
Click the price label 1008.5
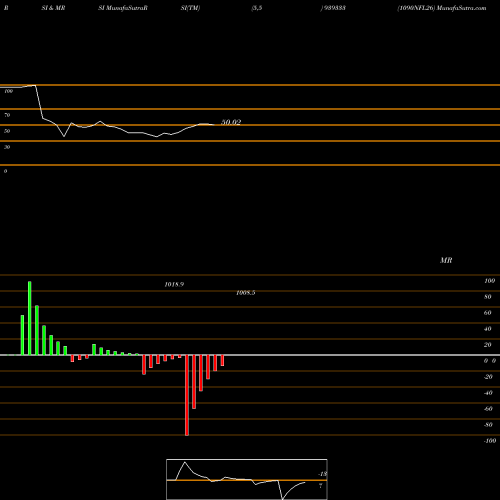coord(246,293)
